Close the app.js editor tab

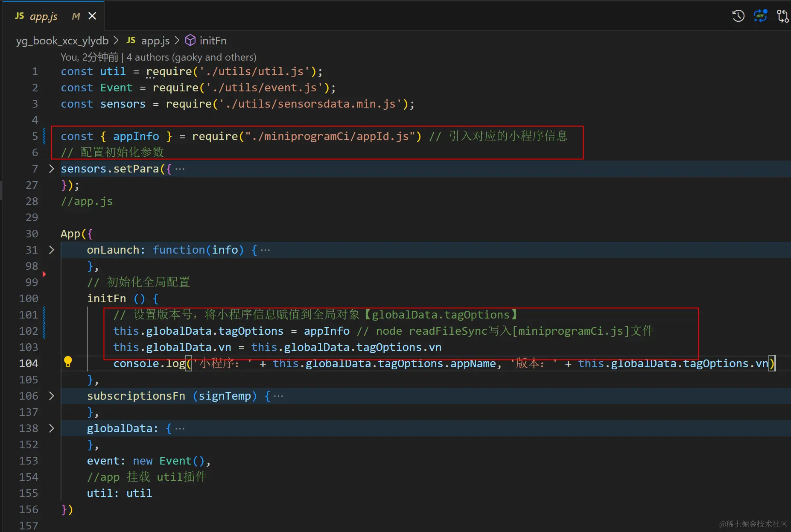[92, 16]
